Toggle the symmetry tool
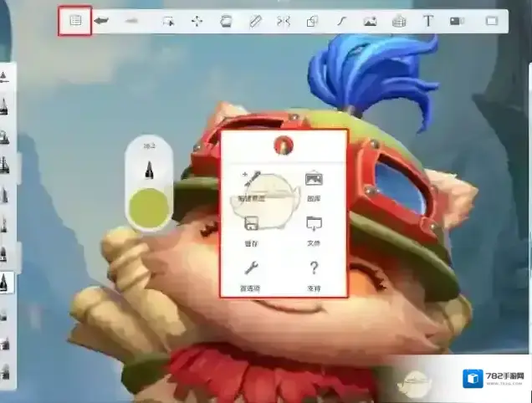Viewport: 532px width, 403px height. pyautogui.click(x=284, y=21)
